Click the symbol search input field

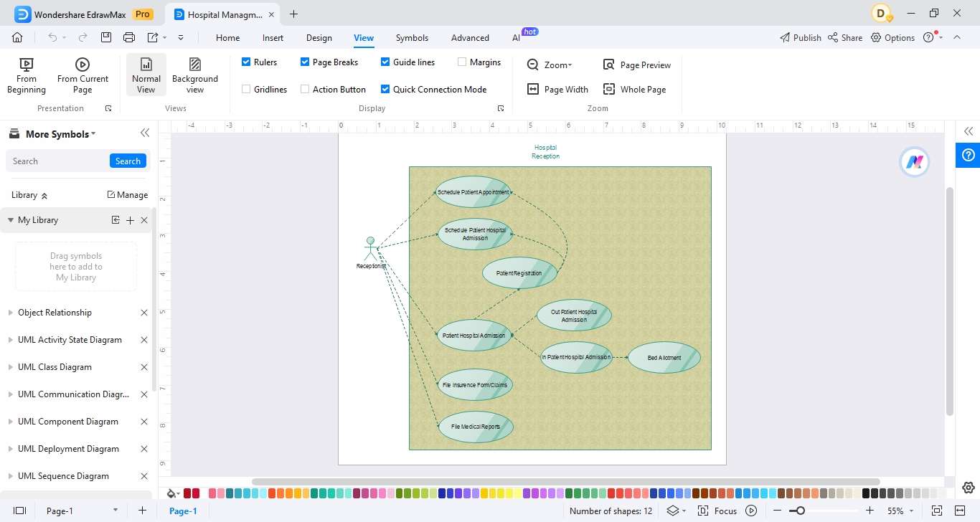59,161
